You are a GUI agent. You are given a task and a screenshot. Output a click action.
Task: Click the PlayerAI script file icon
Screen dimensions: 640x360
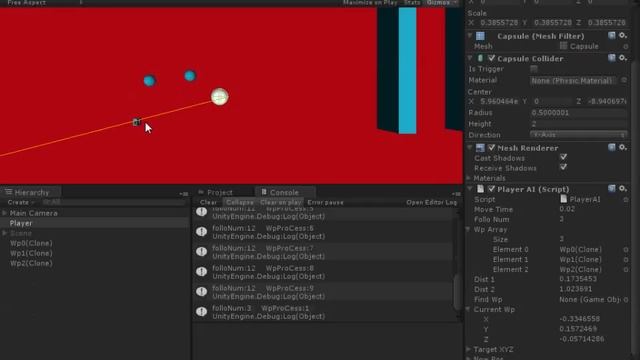pyautogui.click(x=564, y=199)
